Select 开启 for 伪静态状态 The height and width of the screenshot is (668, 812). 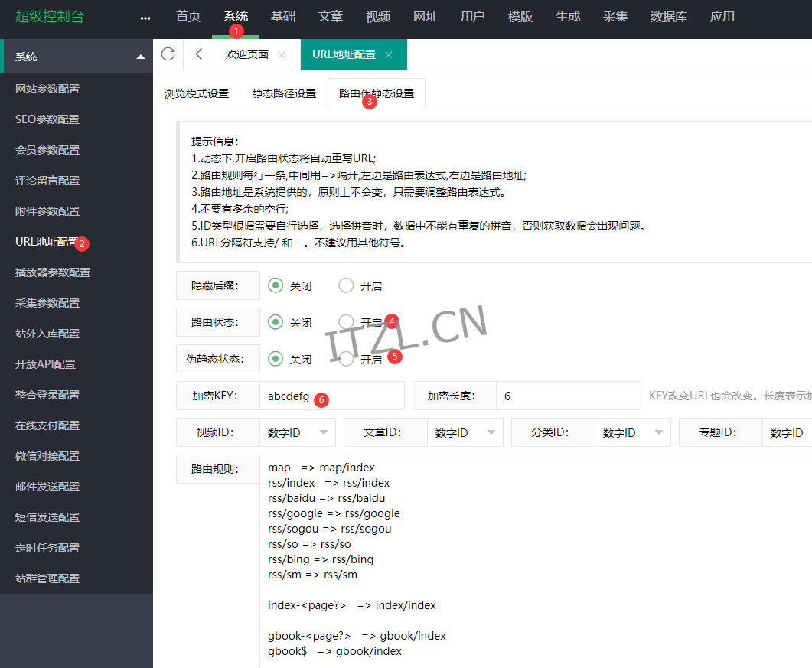tap(347, 359)
